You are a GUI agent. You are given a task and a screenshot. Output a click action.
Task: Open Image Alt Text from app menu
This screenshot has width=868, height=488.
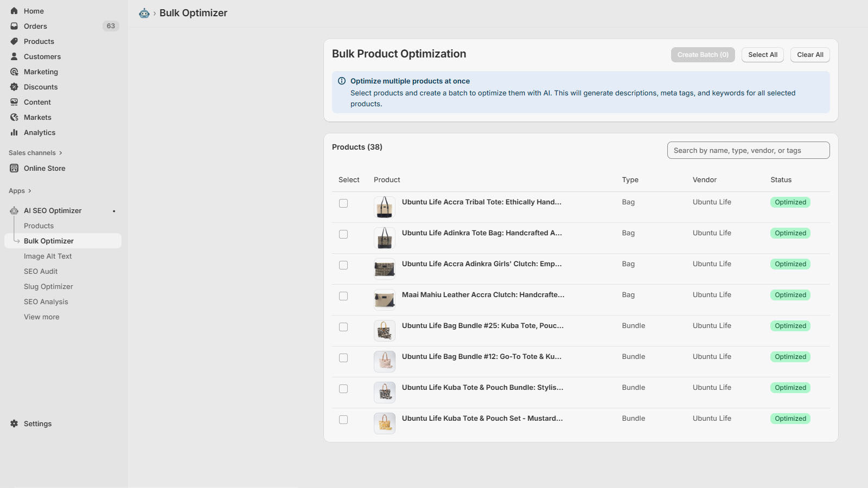48,256
